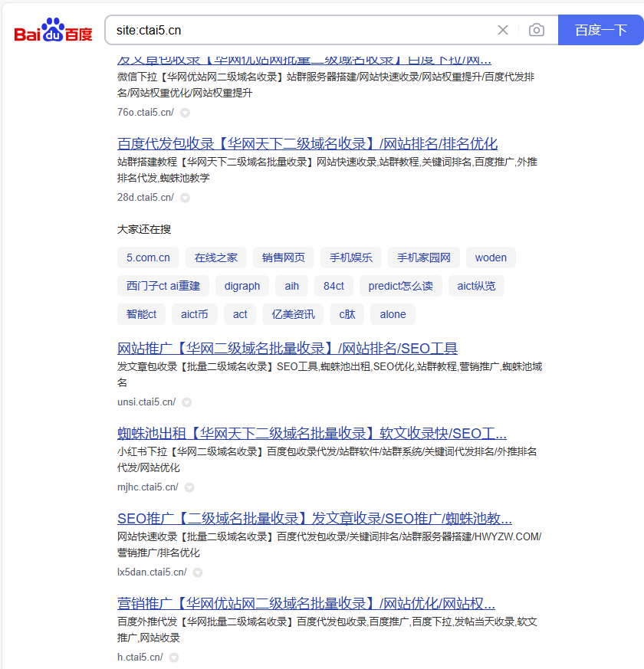Select related search 手机家园网
This screenshot has height=669, width=644.
(424, 257)
